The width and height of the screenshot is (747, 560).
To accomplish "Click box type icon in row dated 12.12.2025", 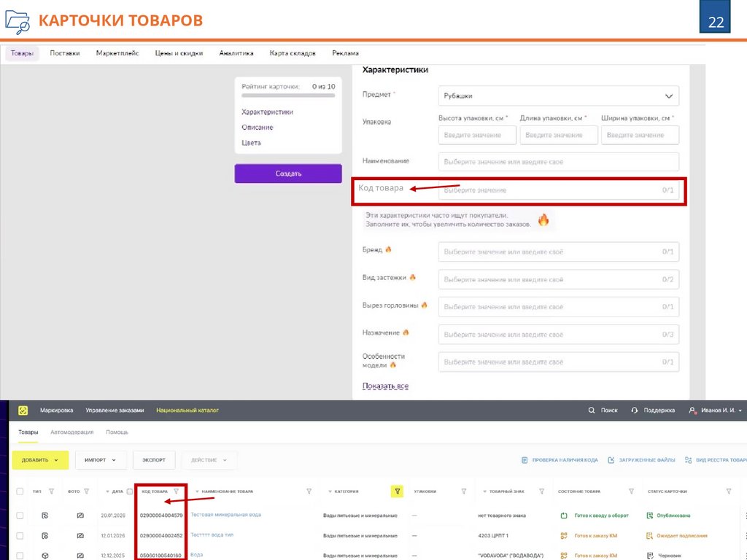I will pyautogui.click(x=44, y=556).
